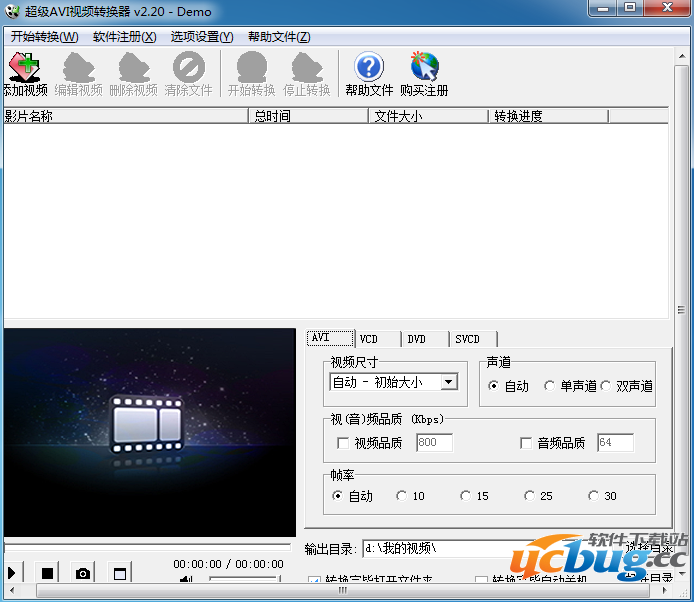This screenshot has width=694, height=602.
Task: Click the output directory path field
Action: (x=490, y=548)
